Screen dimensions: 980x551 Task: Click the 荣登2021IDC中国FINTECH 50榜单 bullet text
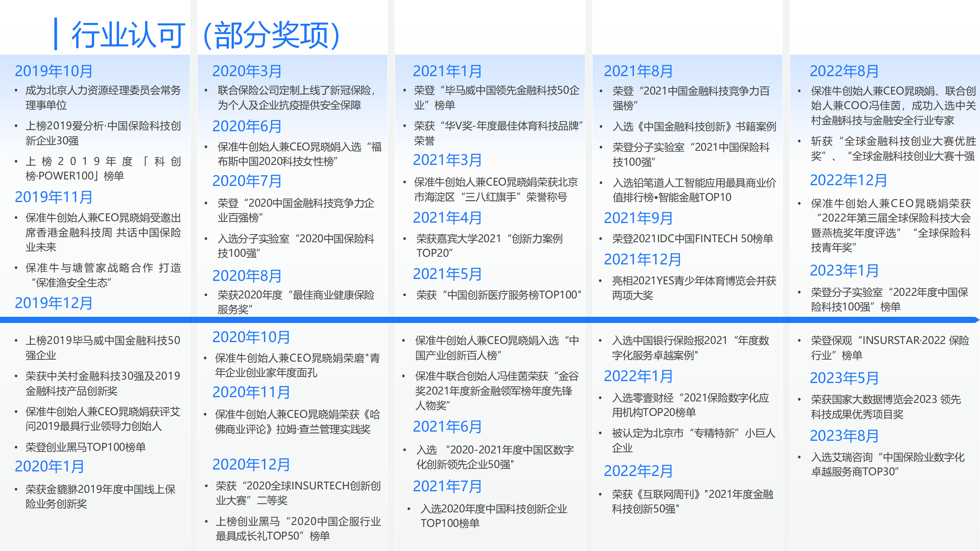tap(693, 239)
